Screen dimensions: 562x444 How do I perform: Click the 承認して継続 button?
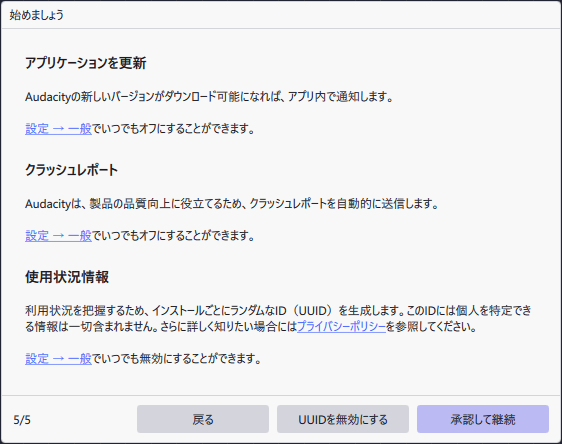(483, 419)
